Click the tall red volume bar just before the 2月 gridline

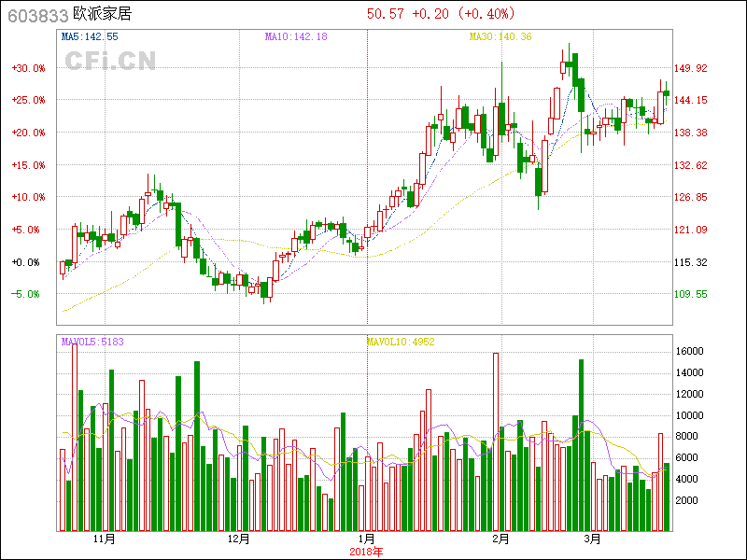point(496,441)
